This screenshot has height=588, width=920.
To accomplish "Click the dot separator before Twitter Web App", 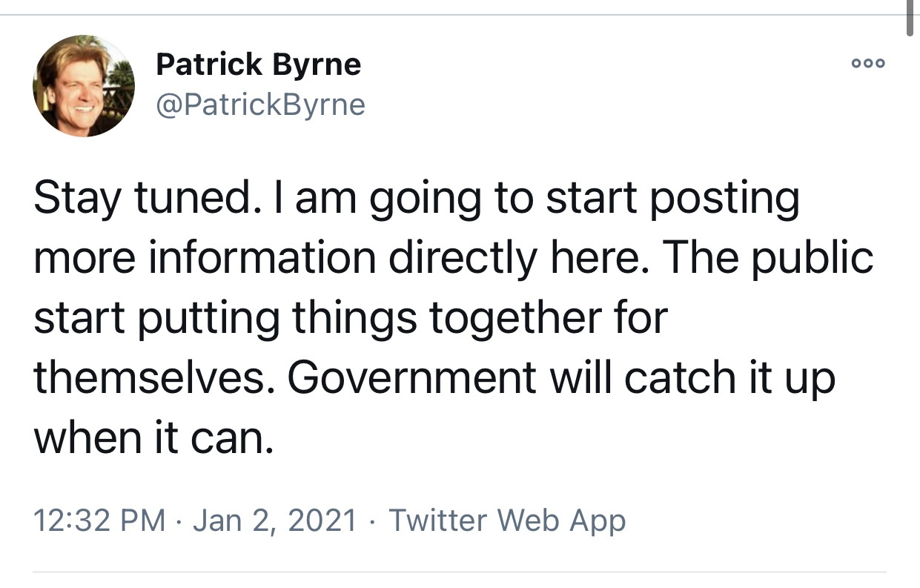I will pos(373,521).
